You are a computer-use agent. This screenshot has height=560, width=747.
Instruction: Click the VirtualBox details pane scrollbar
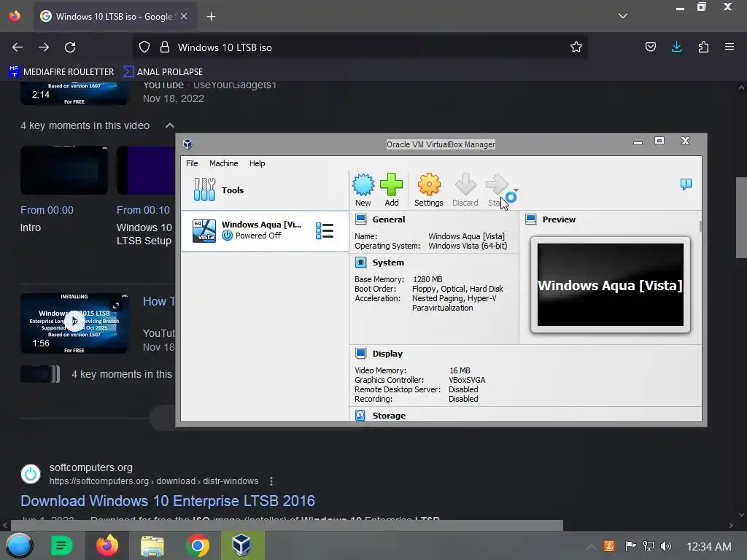tap(700, 226)
